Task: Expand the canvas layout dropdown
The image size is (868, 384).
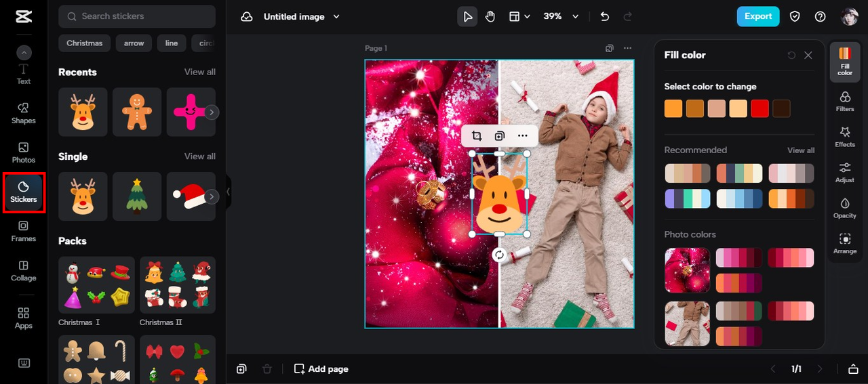Action: coord(519,16)
